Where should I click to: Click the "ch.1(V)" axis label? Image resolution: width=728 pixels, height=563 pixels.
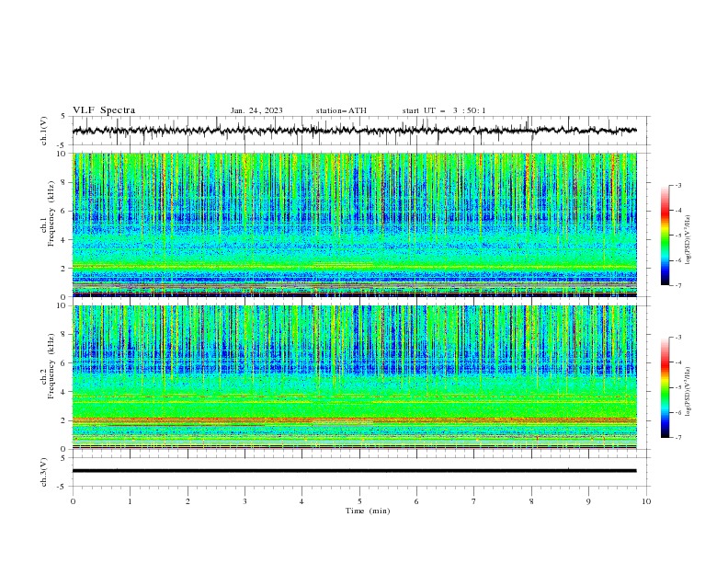coord(44,131)
